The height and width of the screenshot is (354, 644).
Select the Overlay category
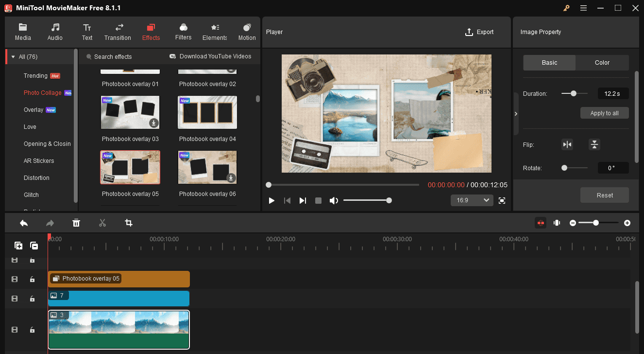pos(34,110)
